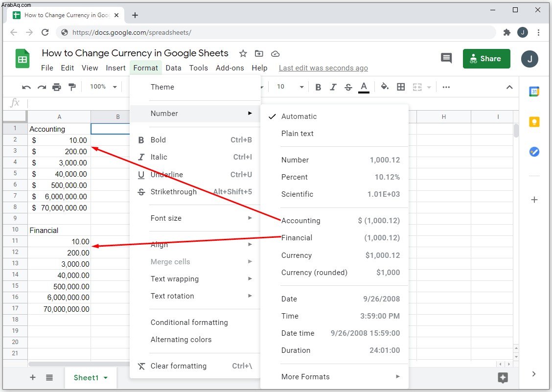Screen dimensions: 552x392
Task: Expand More Formats submenu
Action: tap(334, 376)
